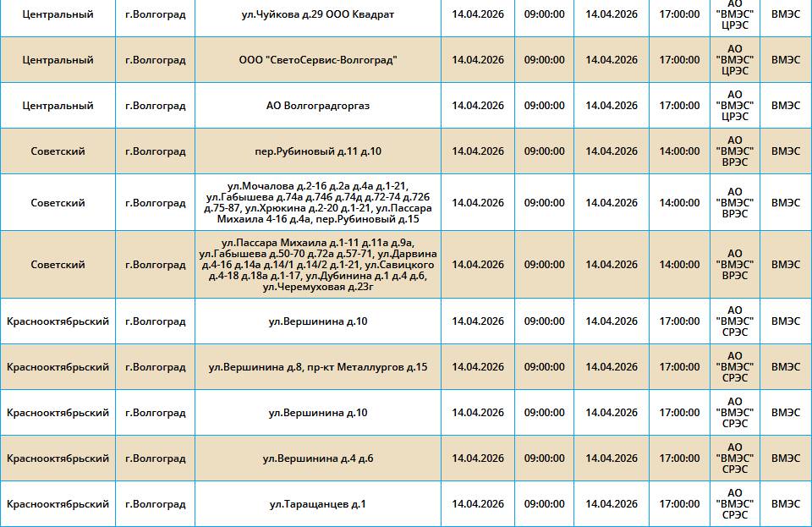This screenshot has height=527, width=812.
Task: Click 14:00:00 end time in the пер.Рубиновый row
Action: pos(679,151)
